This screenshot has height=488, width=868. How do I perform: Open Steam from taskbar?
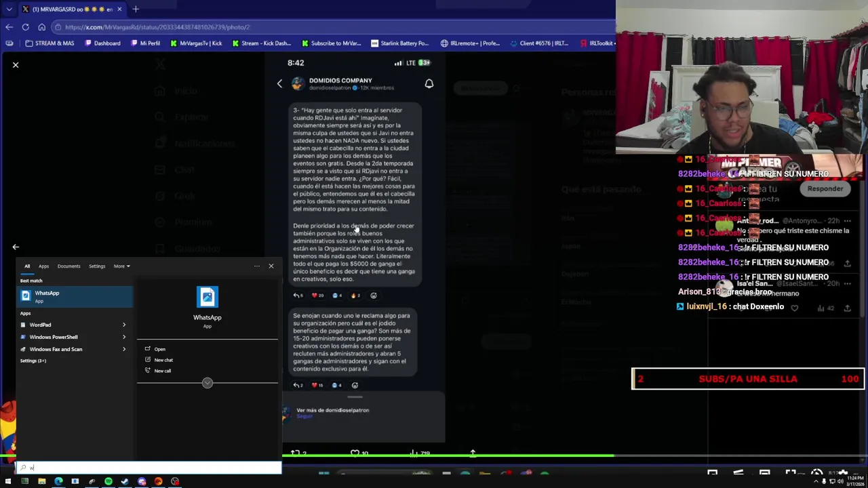pos(125,481)
